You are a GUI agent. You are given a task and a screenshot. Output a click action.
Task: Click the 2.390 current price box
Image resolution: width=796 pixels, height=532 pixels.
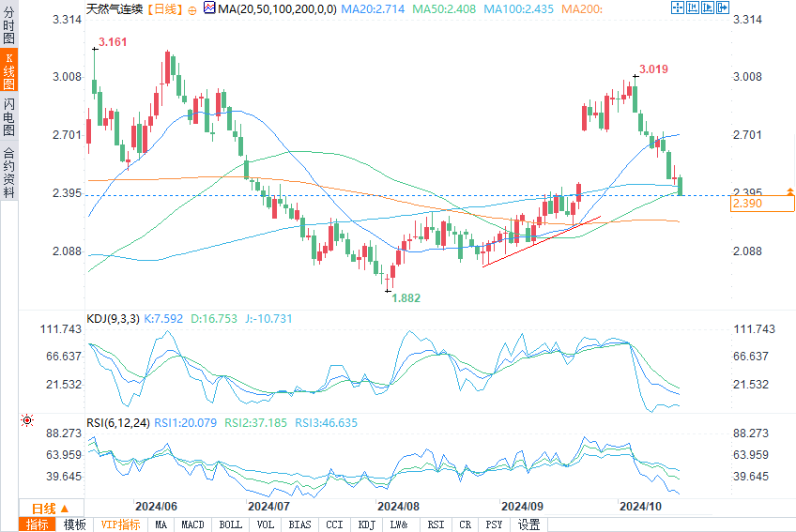(x=762, y=204)
